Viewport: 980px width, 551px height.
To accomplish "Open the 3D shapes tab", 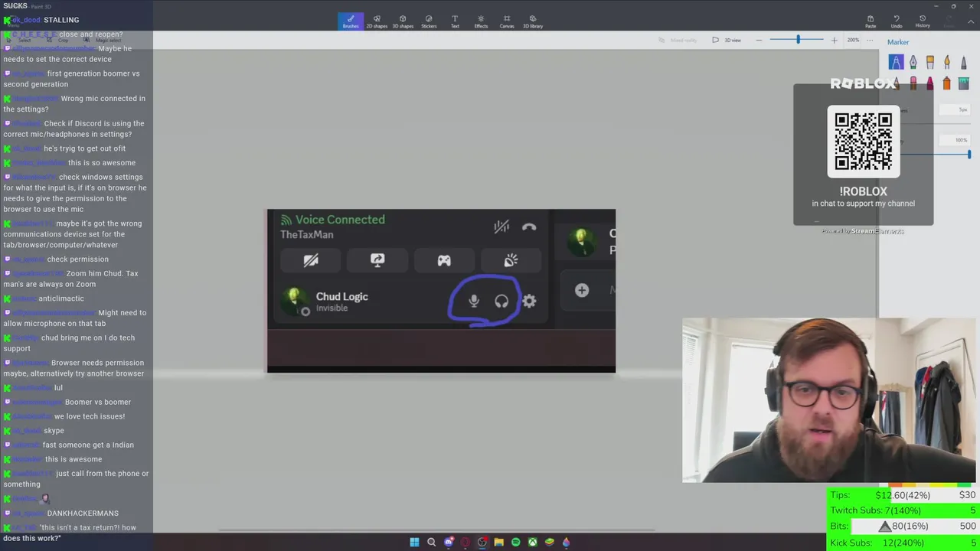I will coord(403,21).
